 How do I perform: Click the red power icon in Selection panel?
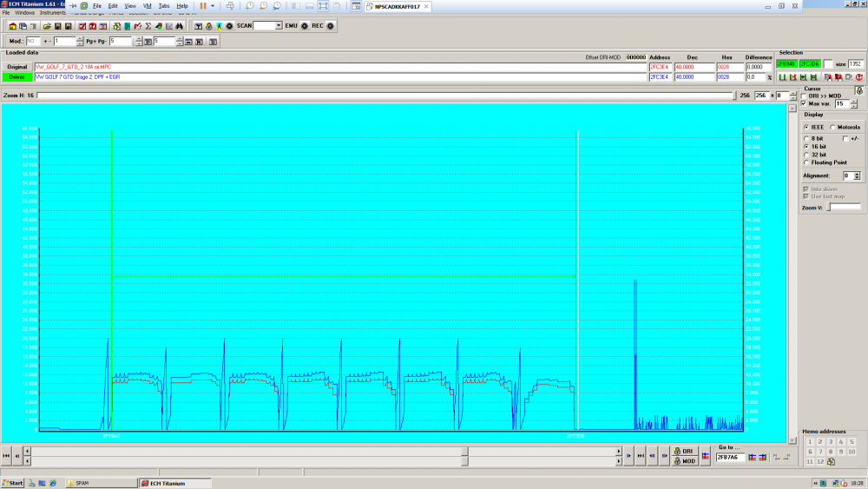(858, 77)
